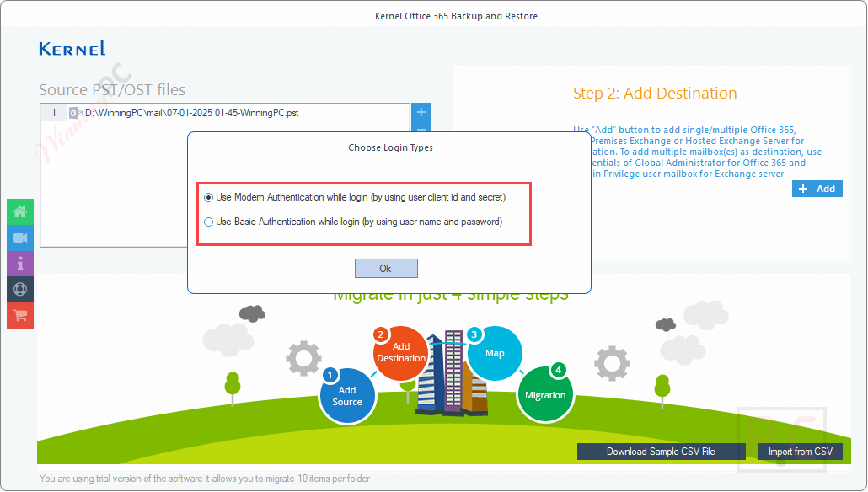The image size is (868, 492).
Task: Confirm login type with Ok button
Action: (386, 268)
